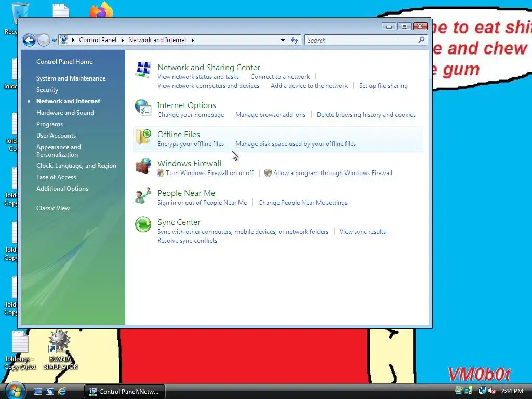The width and height of the screenshot is (532, 399).
Task: Click Control Panel breadcrumb in address bar
Action: 98,40
